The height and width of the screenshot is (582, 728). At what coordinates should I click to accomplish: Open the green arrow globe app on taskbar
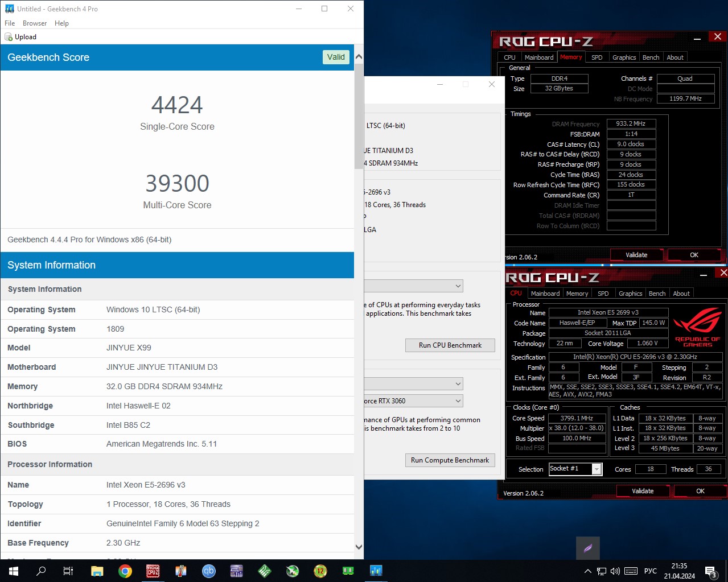click(x=292, y=571)
